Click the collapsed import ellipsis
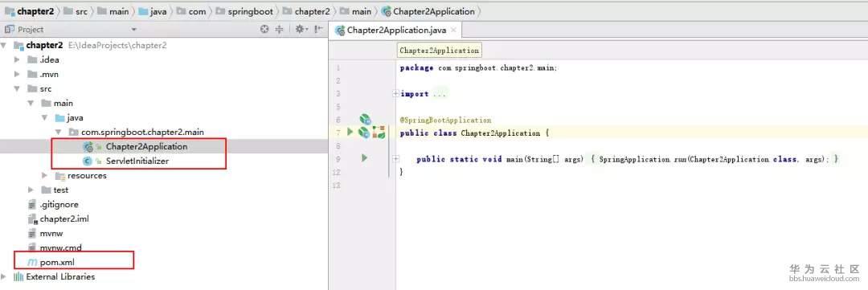 (x=440, y=94)
